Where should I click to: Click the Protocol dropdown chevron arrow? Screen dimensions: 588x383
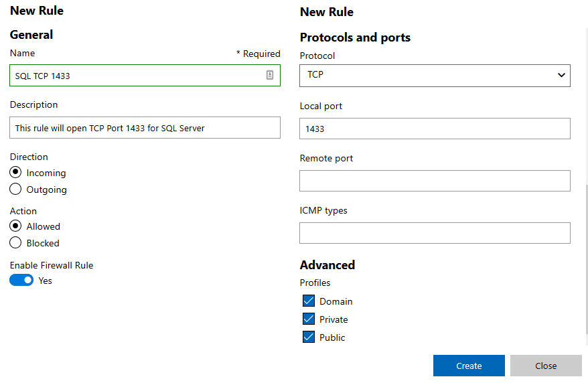pyautogui.click(x=561, y=75)
